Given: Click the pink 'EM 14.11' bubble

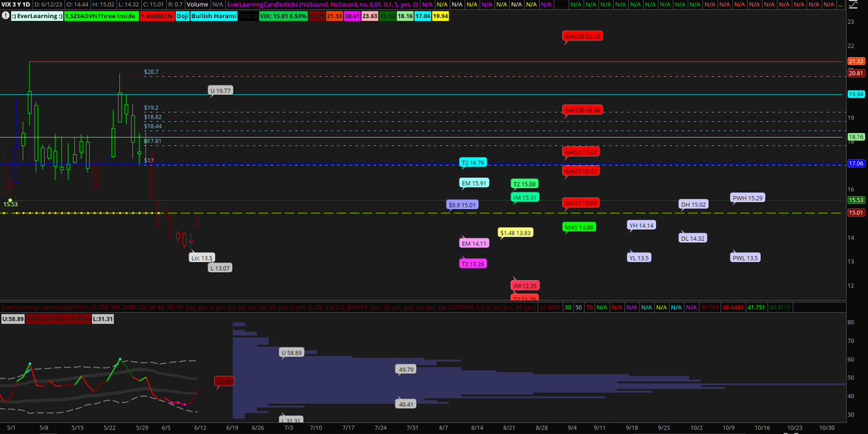Looking at the screenshot, I should coord(475,244).
